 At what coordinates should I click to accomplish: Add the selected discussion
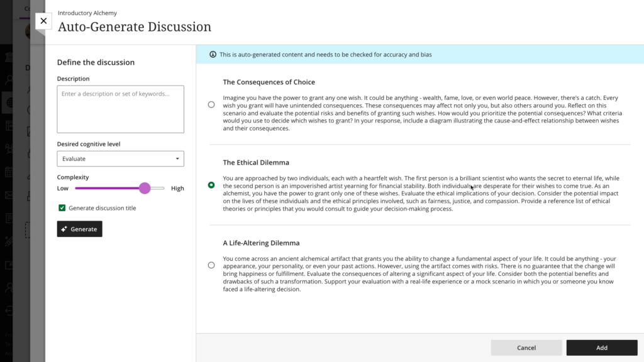602,348
